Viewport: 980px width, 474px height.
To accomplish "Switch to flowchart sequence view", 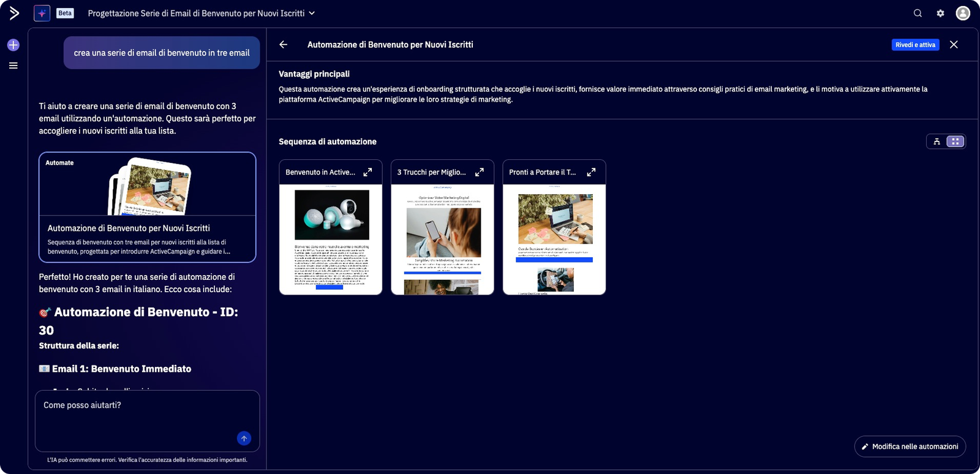I will 937,141.
